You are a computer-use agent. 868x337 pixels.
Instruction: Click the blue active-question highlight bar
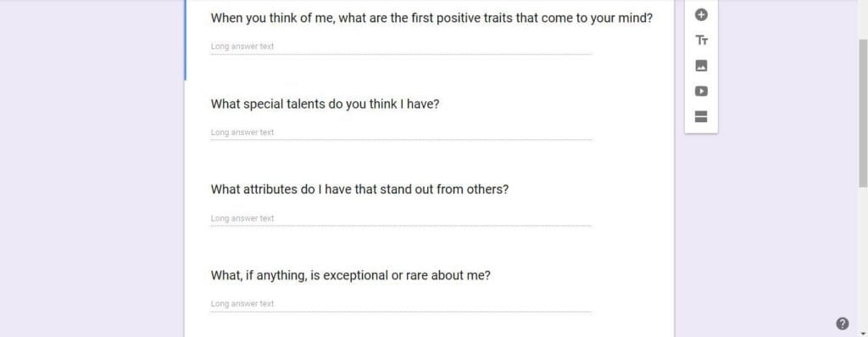(x=186, y=40)
